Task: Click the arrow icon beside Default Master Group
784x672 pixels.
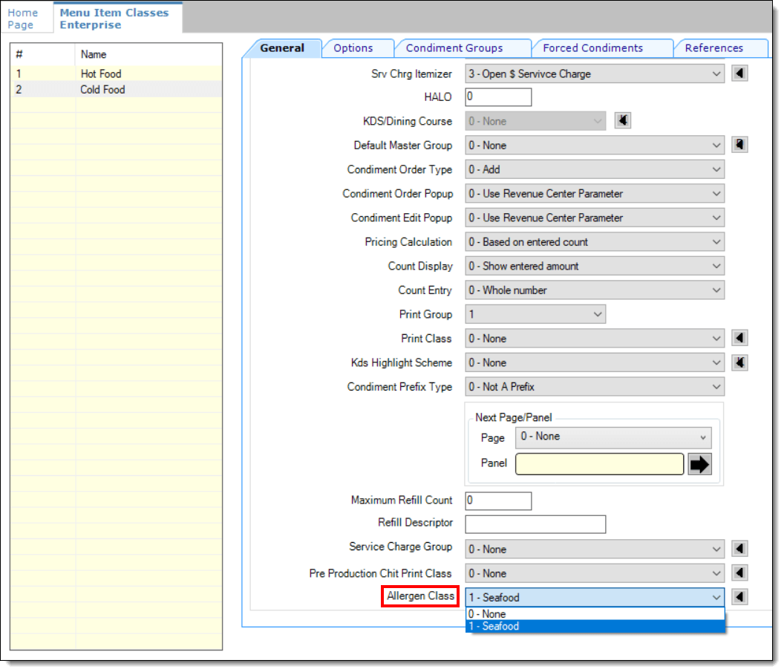Action: point(739,145)
